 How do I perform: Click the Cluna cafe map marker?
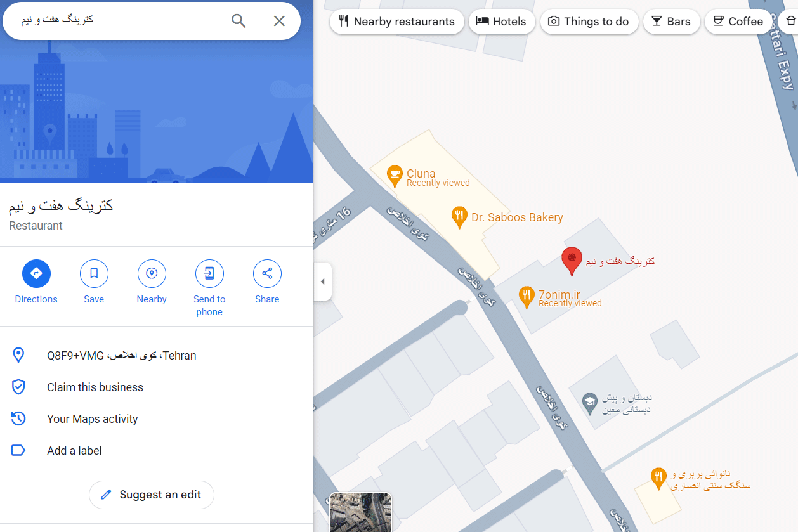tap(395, 176)
